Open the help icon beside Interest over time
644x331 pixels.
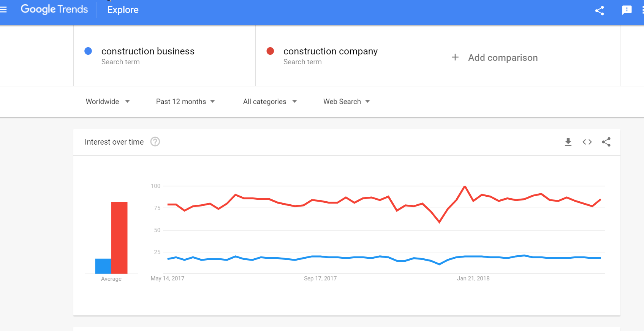point(155,142)
